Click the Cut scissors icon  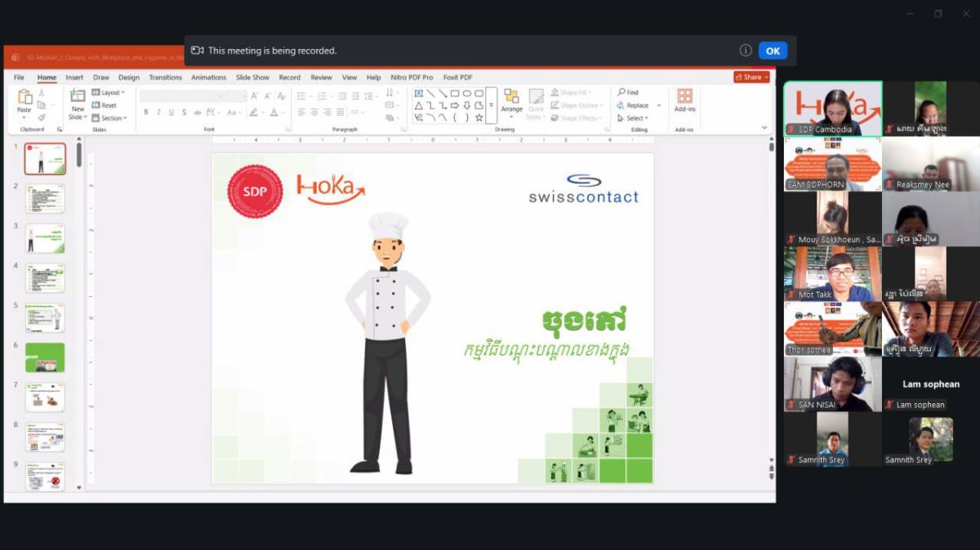point(42,93)
